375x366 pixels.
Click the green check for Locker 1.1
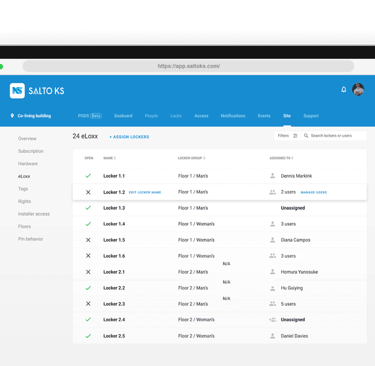[x=88, y=176]
